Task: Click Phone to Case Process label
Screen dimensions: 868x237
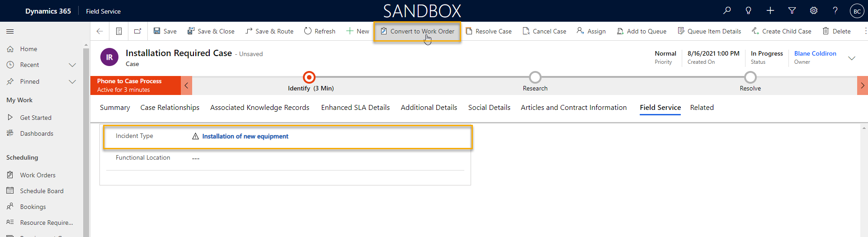Action: (x=129, y=81)
